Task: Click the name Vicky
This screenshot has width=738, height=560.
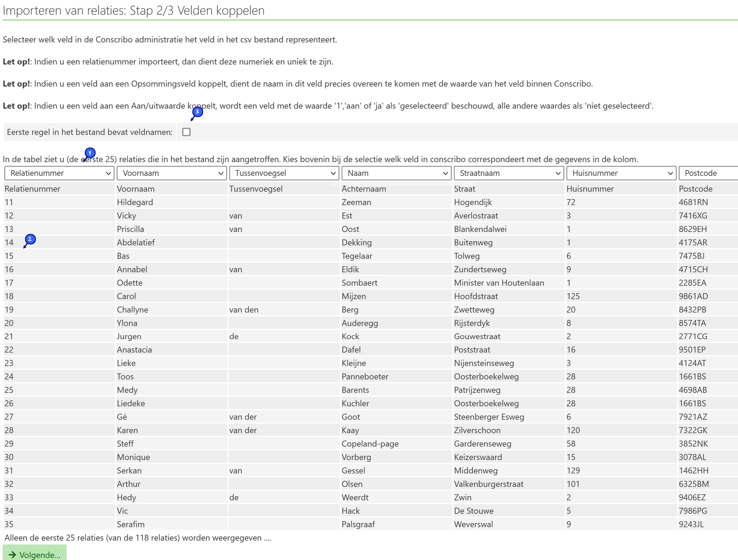Action: [x=126, y=216]
